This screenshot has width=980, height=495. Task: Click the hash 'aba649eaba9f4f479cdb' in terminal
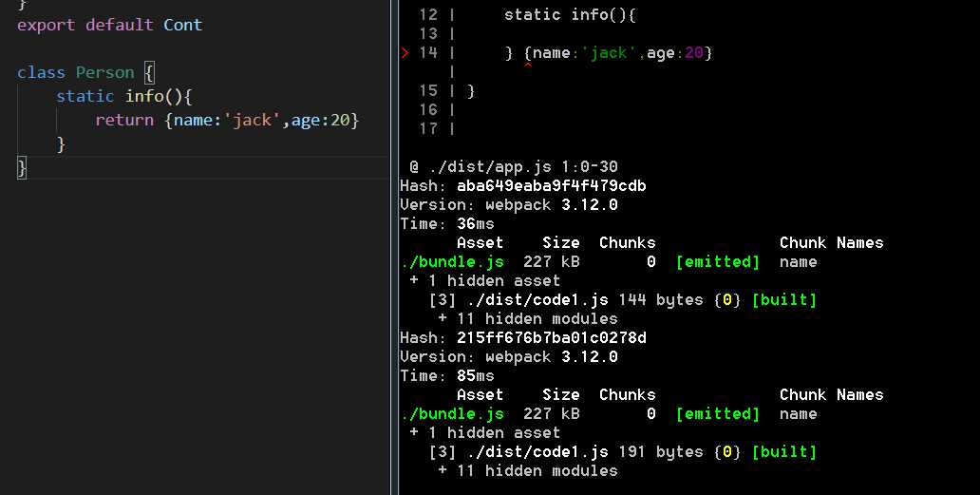tap(551, 186)
